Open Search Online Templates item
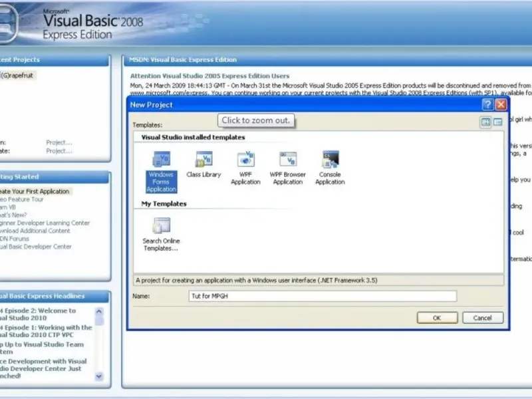Screen dimensions: 532x399 tap(161, 235)
